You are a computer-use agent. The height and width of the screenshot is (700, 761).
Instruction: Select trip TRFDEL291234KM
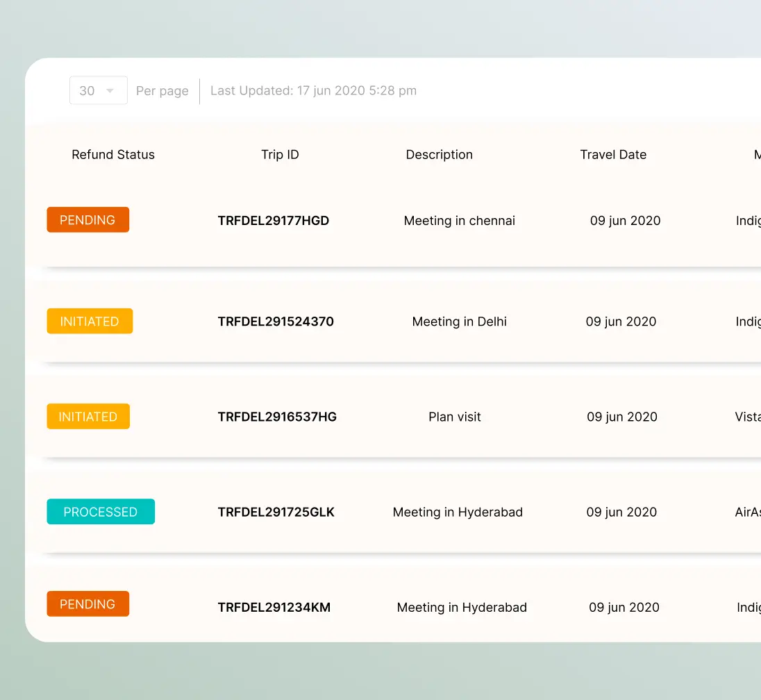coord(274,607)
